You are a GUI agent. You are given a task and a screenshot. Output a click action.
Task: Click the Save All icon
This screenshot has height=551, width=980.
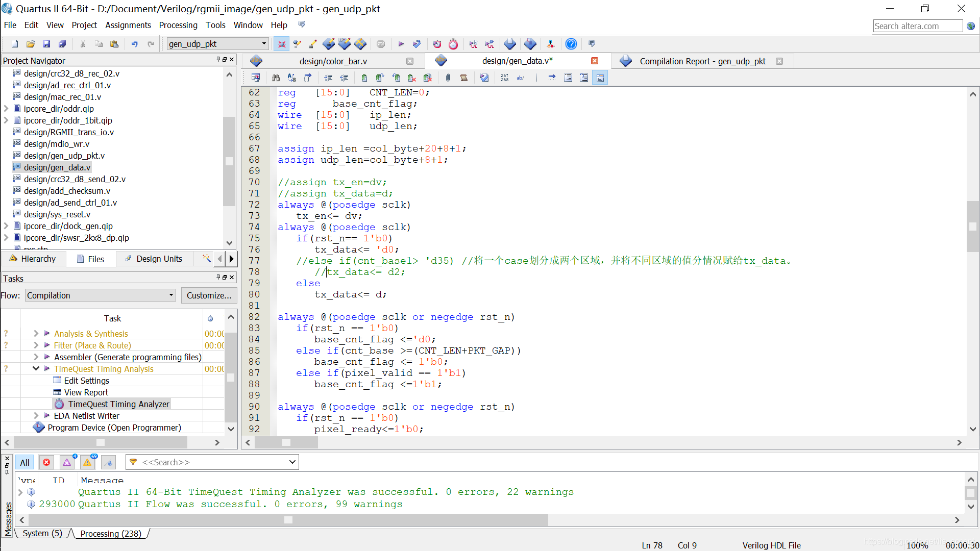click(62, 44)
